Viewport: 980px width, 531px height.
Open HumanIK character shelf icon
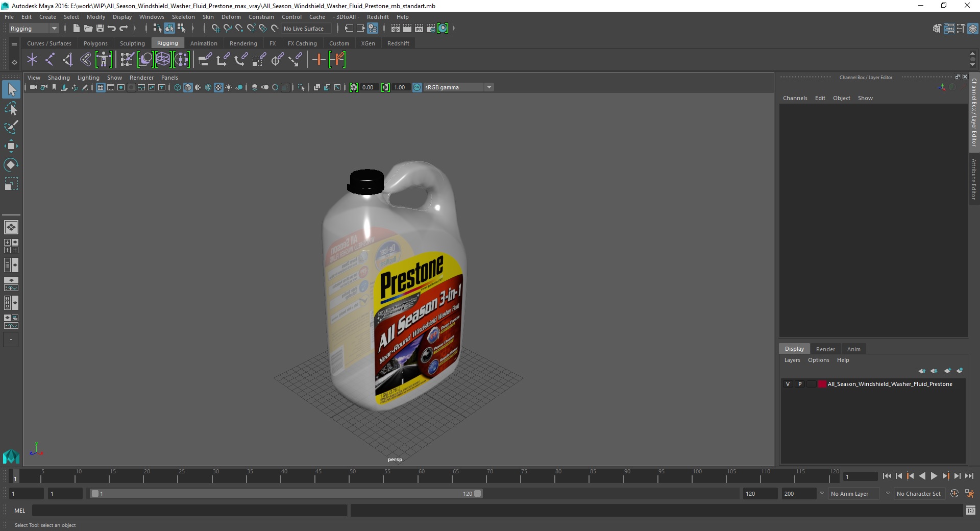[x=104, y=60]
